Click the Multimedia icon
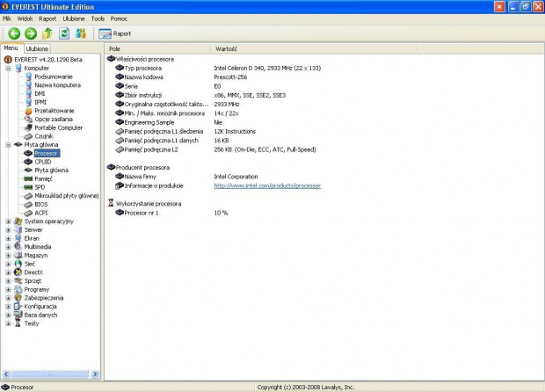The width and height of the screenshot is (545, 392). point(18,247)
